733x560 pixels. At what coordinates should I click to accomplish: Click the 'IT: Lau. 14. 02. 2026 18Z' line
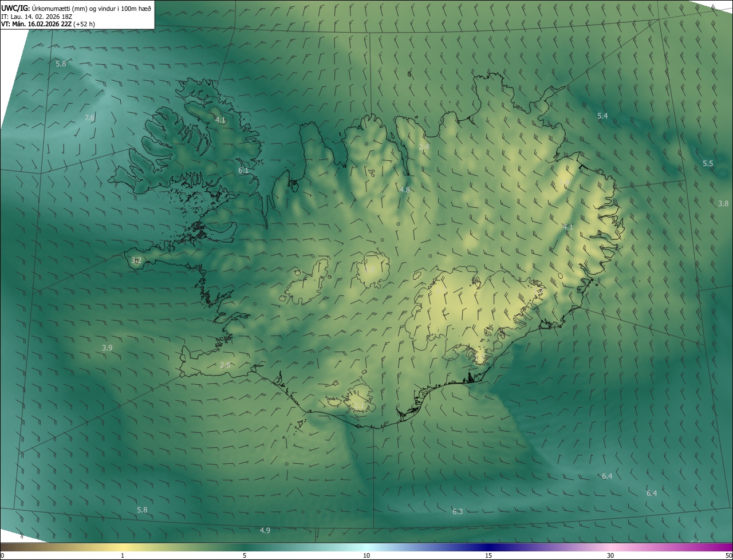coord(37,16)
